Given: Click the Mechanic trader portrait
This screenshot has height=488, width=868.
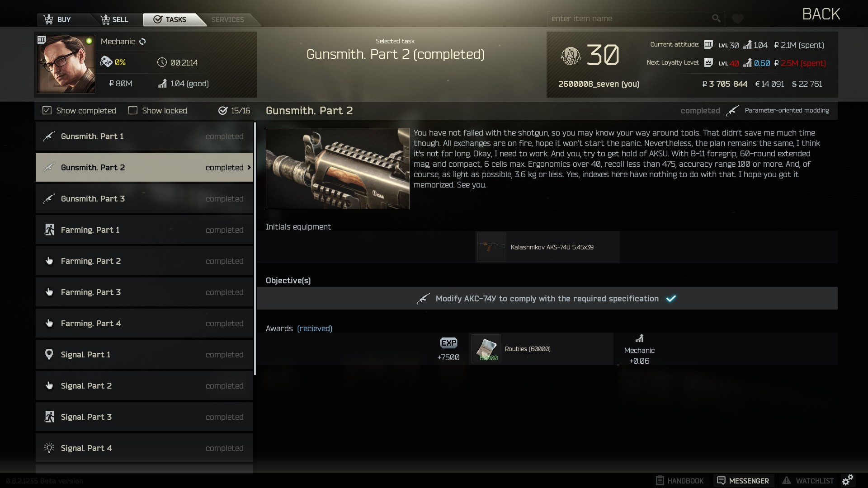Looking at the screenshot, I should tap(66, 64).
